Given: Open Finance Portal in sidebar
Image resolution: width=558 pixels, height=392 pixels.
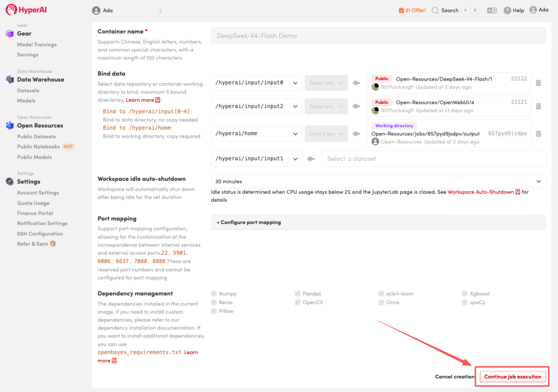Looking at the screenshot, I should point(35,213).
